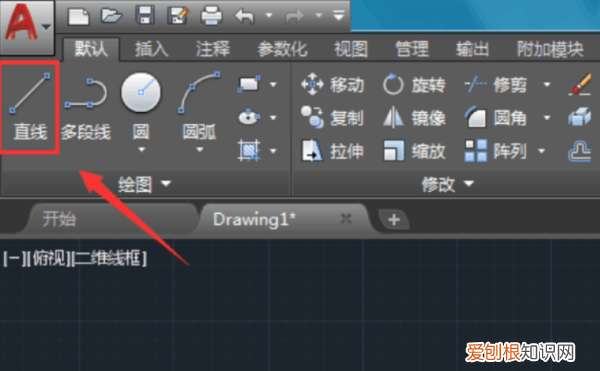Select the hatch fill tool
Screen dimensions: 600x371
(x=249, y=150)
